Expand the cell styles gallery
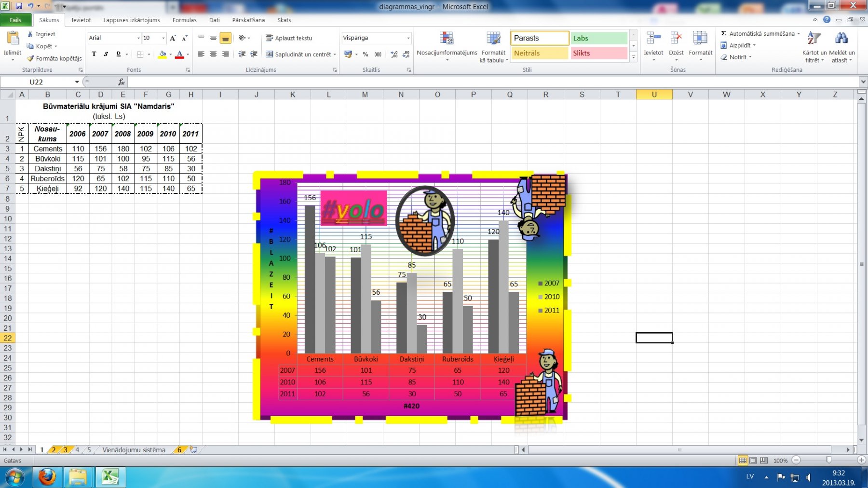This screenshot has width=868, height=488. [634, 57]
